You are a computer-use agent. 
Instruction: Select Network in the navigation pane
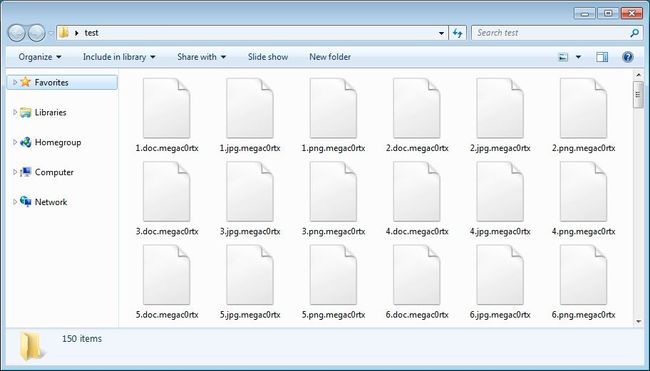(x=51, y=202)
